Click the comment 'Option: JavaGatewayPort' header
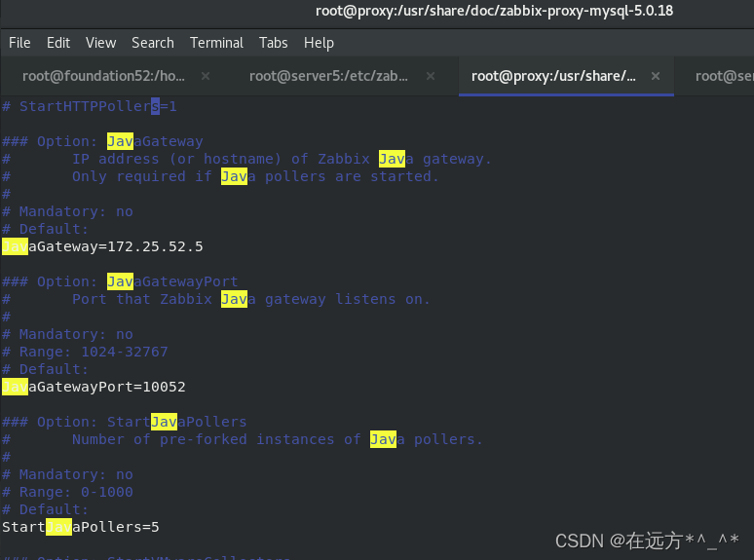This screenshot has height=560, width=754. tap(120, 281)
